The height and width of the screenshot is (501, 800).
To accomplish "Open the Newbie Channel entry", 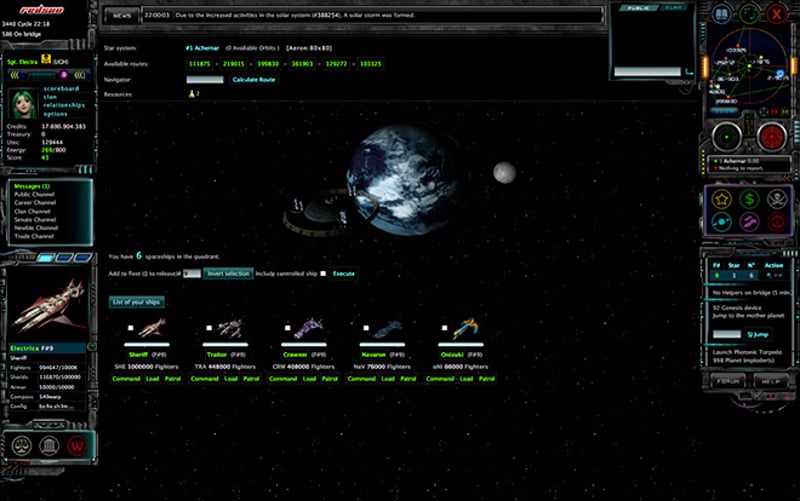I will point(36,228).
